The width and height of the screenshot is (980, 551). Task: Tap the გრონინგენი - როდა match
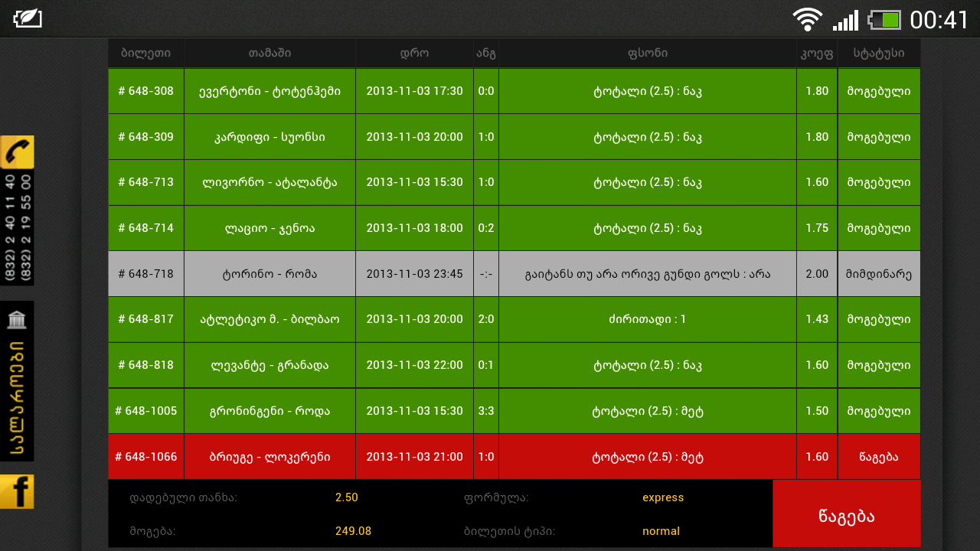(269, 411)
